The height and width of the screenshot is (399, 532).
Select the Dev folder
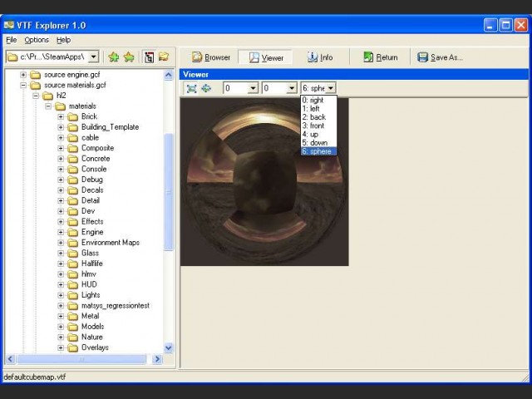pos(88,211)
